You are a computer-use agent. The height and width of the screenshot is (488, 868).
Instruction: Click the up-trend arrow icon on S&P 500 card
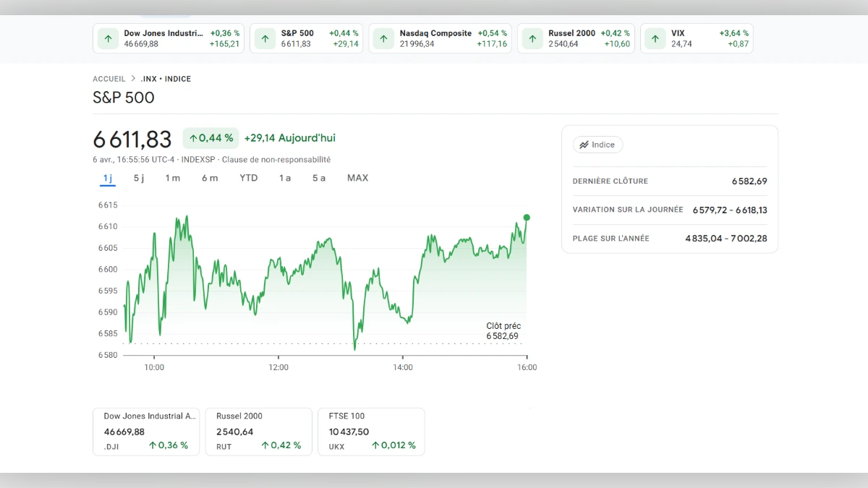(x=265, y=38)
